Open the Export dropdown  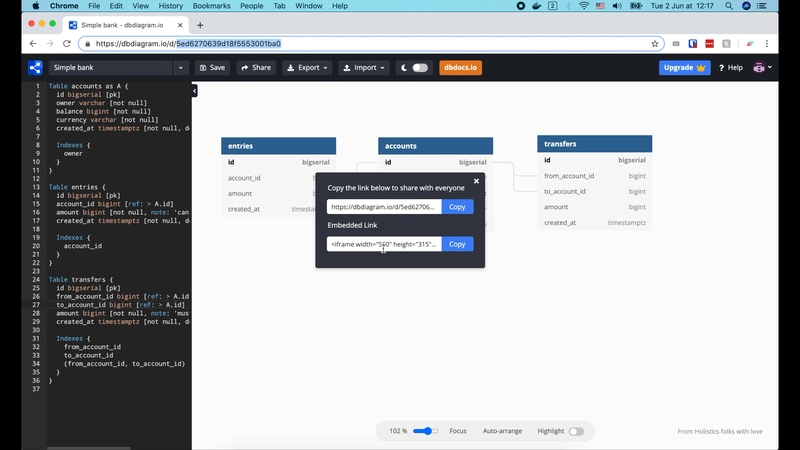click(307, 67)
